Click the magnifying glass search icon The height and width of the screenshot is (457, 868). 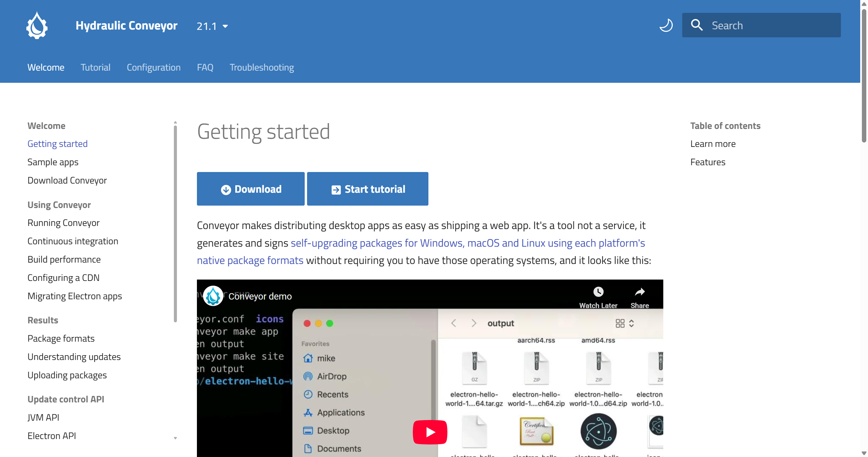697,25
